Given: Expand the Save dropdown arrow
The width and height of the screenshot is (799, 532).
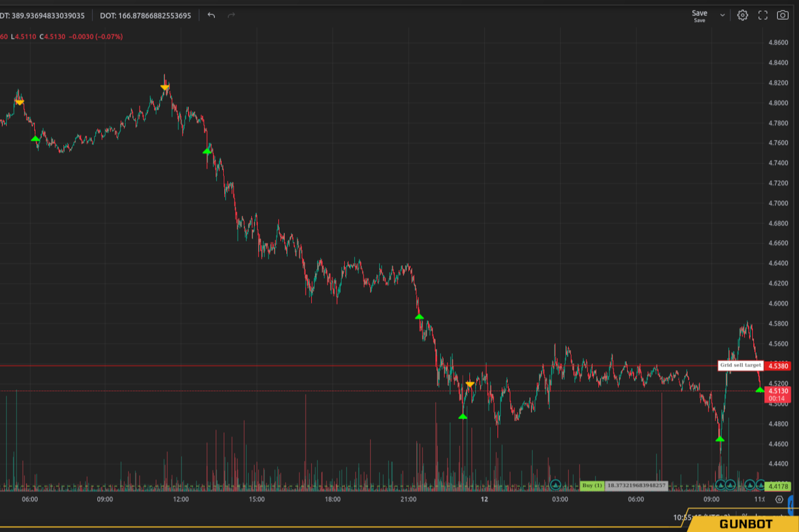Looking at the screenshot, I should (x=722, y=16).
